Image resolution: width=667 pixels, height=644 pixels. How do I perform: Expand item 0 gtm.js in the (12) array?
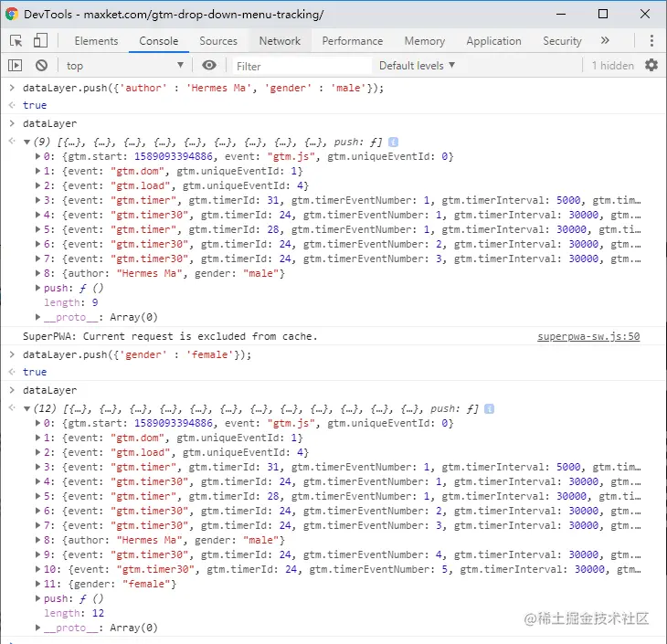point(37,423)
